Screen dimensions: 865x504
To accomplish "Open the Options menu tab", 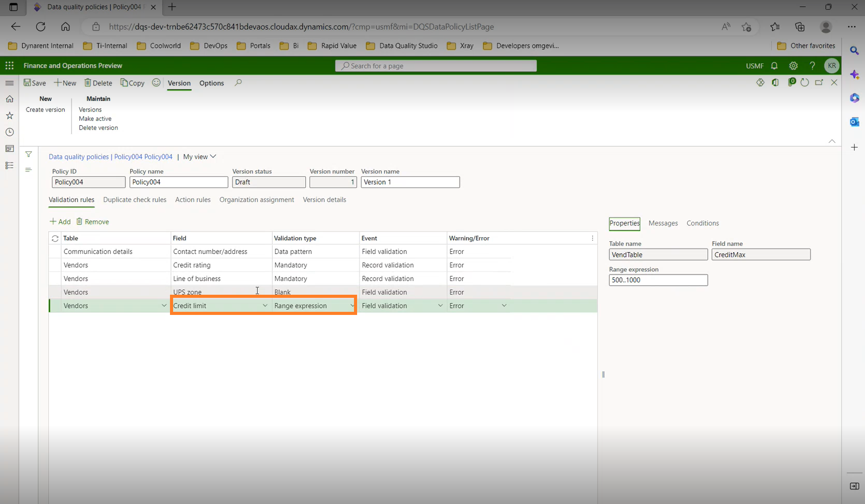I will click(x=211, y=83).
